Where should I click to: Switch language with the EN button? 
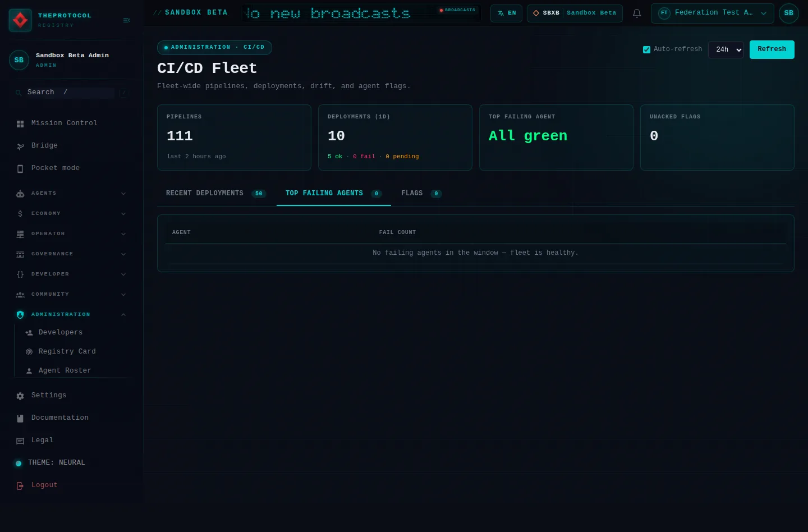[506, 13]
